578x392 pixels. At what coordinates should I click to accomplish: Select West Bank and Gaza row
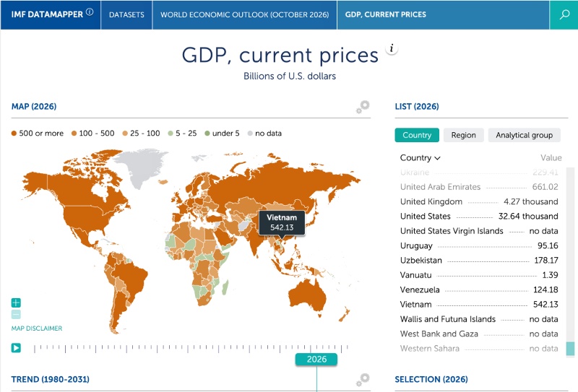click(479, 334)
